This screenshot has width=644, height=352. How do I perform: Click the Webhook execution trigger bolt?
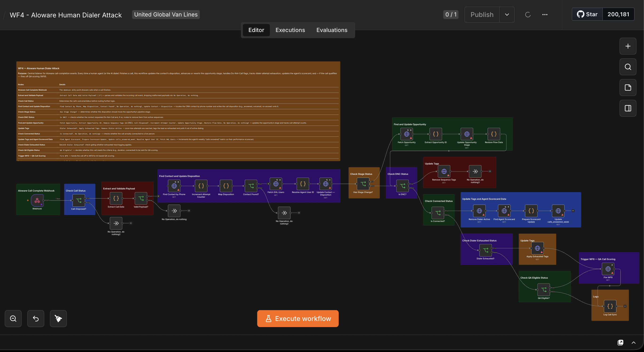tap(28, 200)
